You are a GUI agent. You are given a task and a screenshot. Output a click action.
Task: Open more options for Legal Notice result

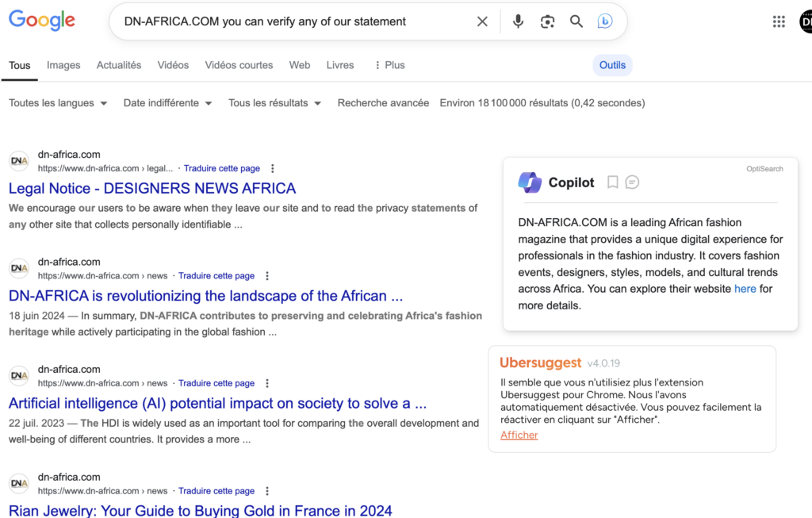pos(273,168)
